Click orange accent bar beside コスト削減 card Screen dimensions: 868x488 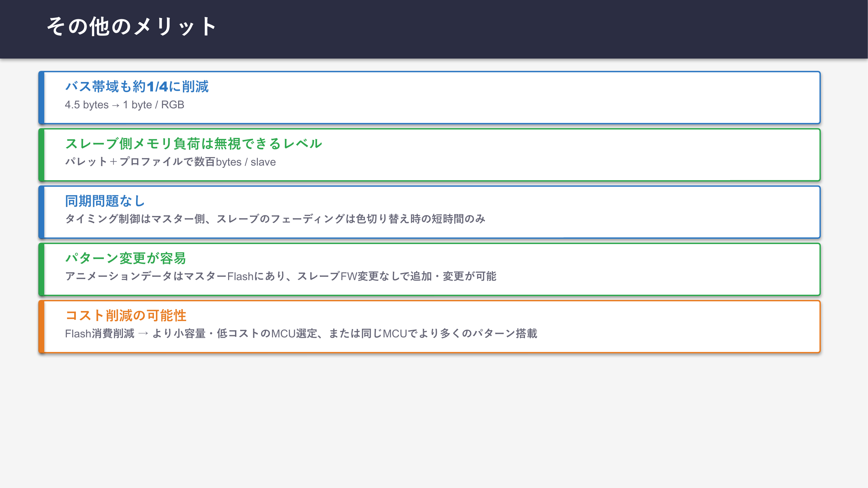pyautogui.click(x=41, y=327)
